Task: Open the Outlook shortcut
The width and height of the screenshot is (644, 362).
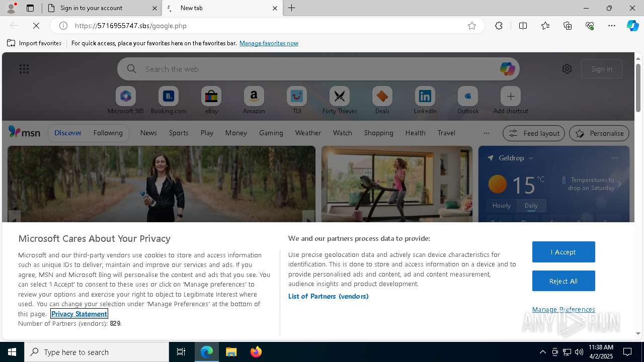Action: coord(468,100)
